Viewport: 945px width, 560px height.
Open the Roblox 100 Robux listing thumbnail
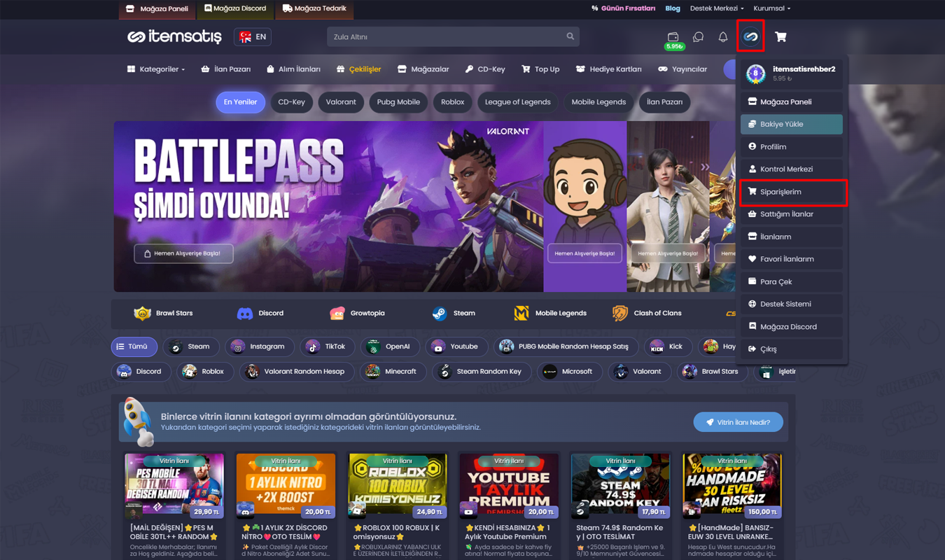coord(398,486)
